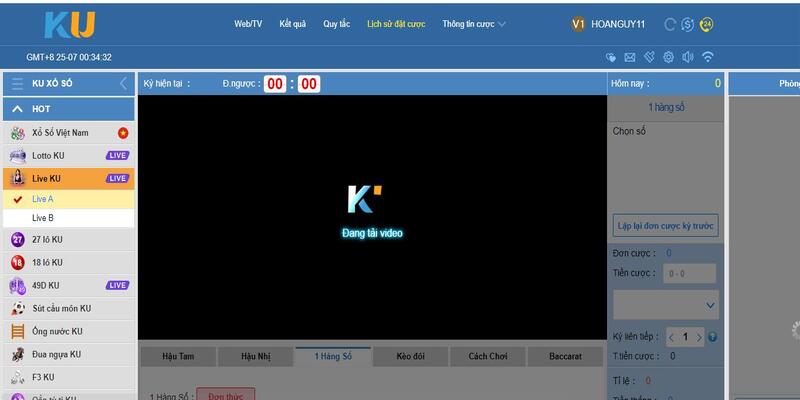Open 18 lô KU game

69,262
